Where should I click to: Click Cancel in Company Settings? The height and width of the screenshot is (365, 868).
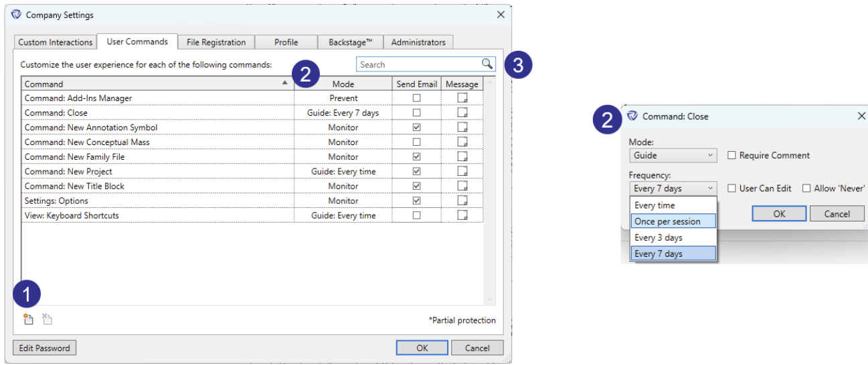(477, 348)
